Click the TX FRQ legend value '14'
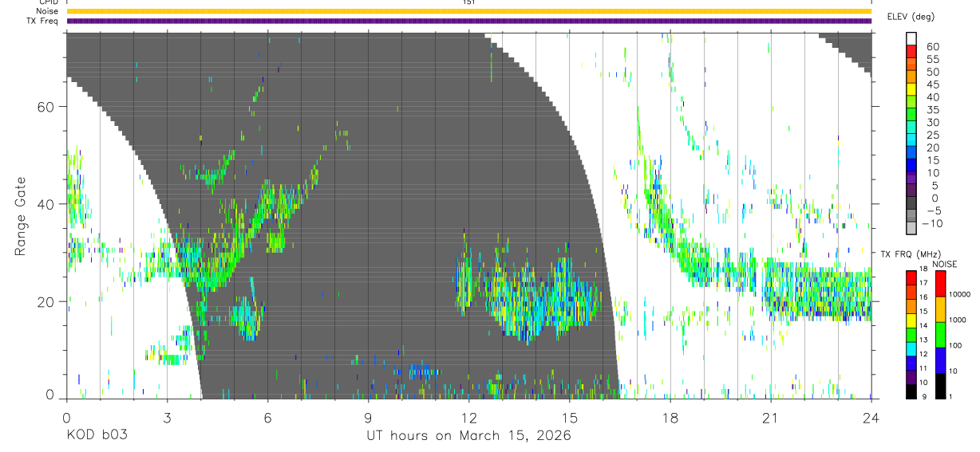 [x=924, y=325]
